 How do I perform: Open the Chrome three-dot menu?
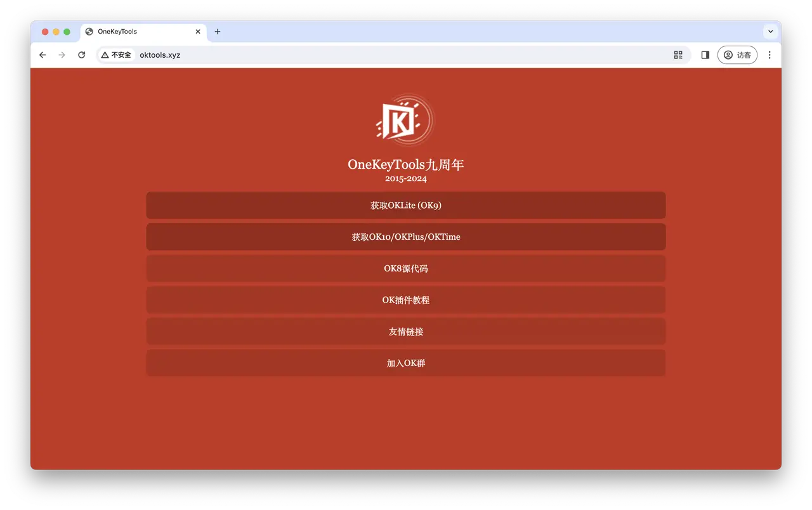769,55
